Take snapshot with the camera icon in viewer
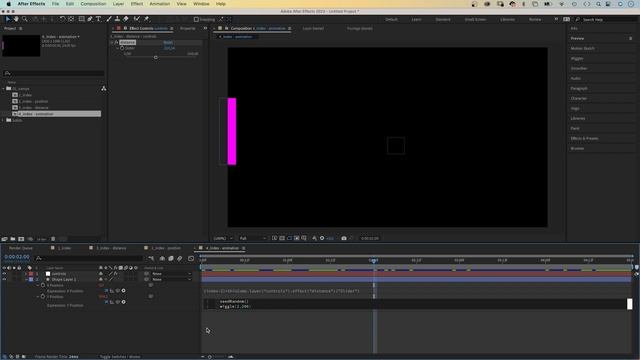This screenshot has height=360, width=640. (x=344, y=238)
